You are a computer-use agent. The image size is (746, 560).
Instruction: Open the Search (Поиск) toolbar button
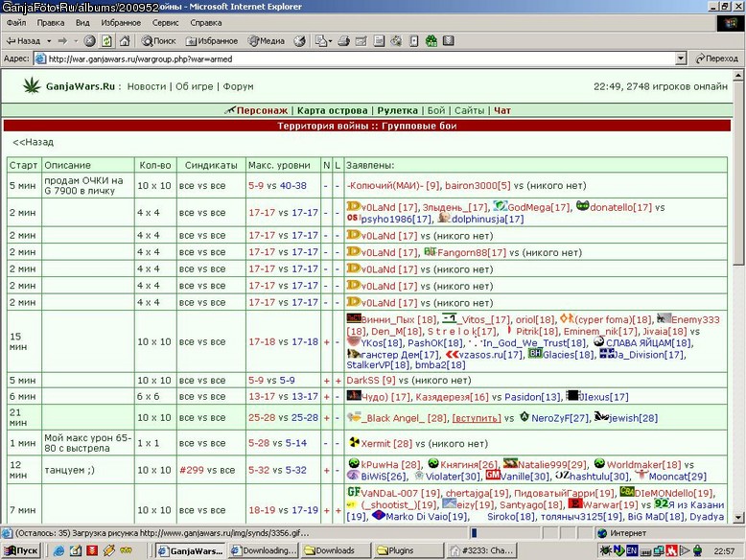pos(158,41)
